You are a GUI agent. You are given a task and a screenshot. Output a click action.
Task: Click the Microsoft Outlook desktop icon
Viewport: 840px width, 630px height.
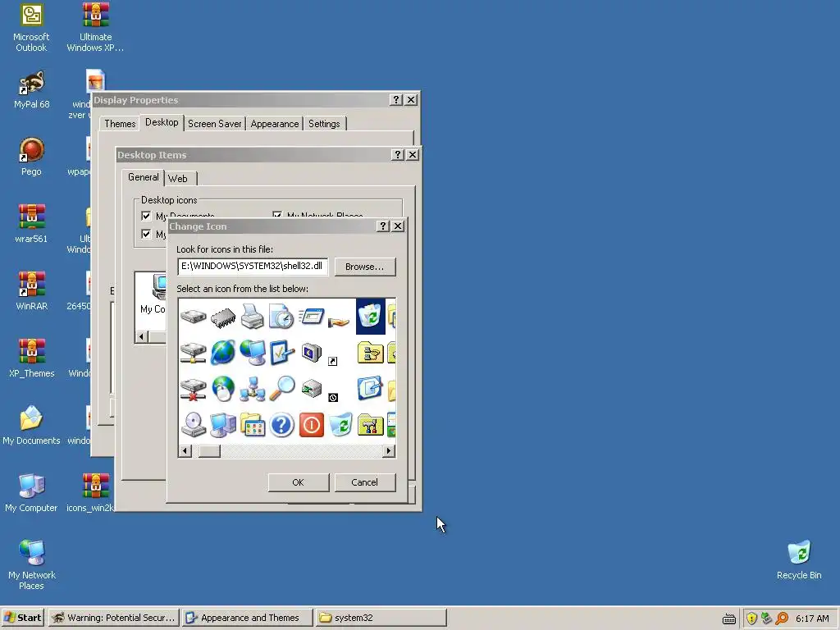coord(31,27)
